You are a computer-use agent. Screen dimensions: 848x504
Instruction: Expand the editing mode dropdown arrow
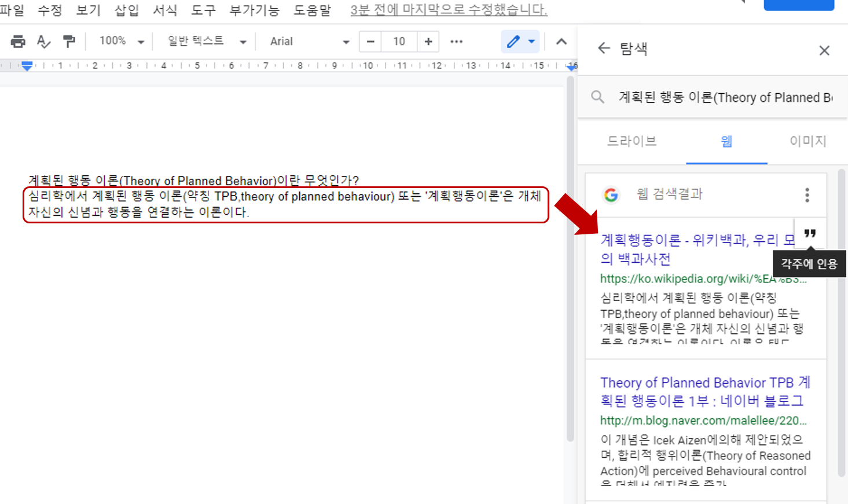(x=531, y=42)
